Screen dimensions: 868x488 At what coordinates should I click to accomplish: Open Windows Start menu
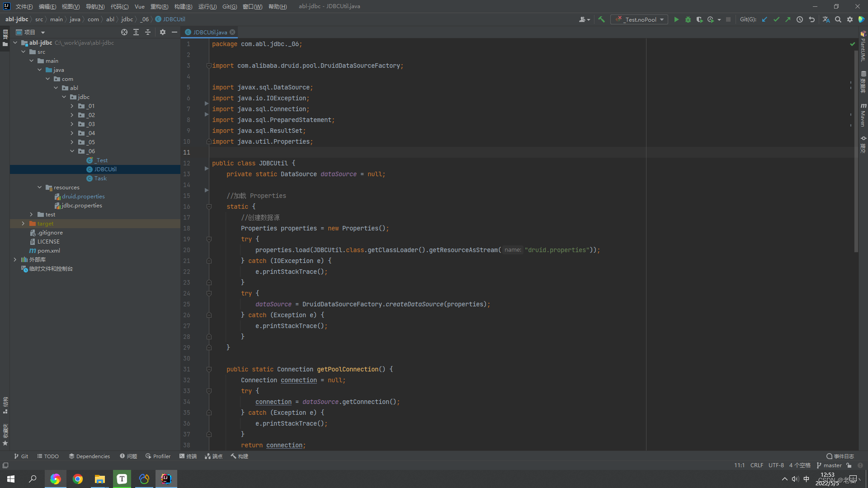[11, 479]
